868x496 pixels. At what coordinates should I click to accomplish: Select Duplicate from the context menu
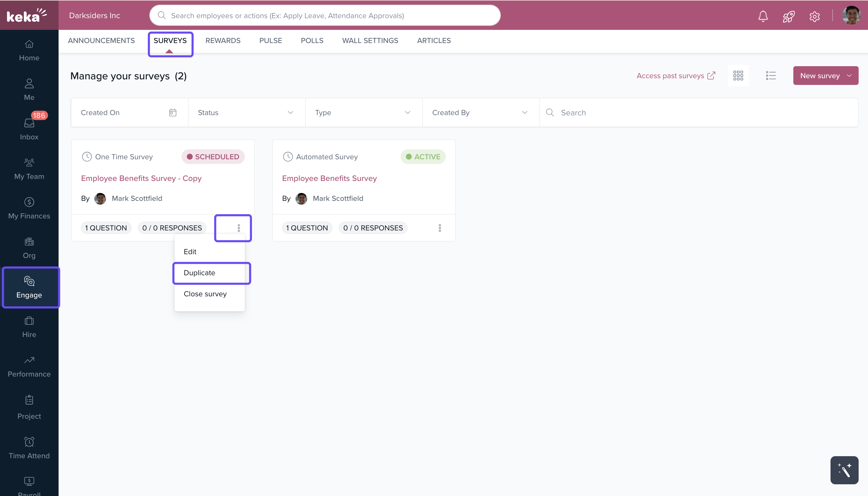[x=200, y=273]
